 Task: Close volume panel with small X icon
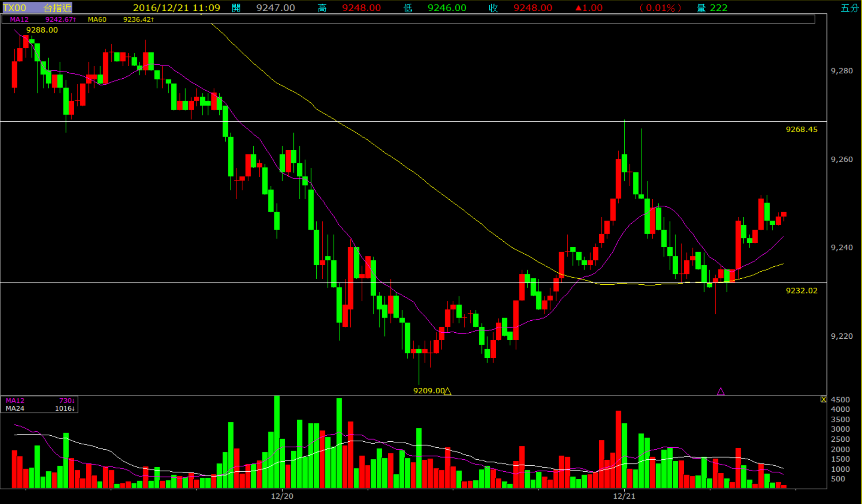click(x=824, y=399)
